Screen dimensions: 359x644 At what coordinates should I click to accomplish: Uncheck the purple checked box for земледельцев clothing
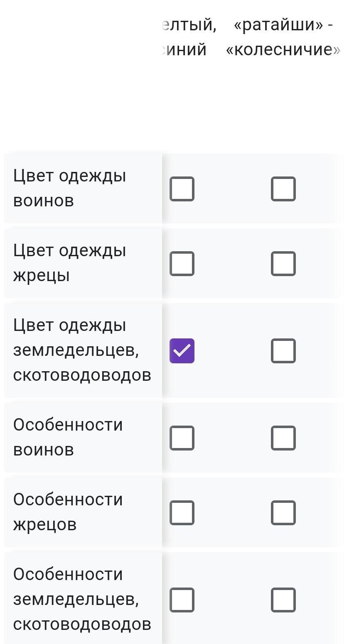click(182, 351)
